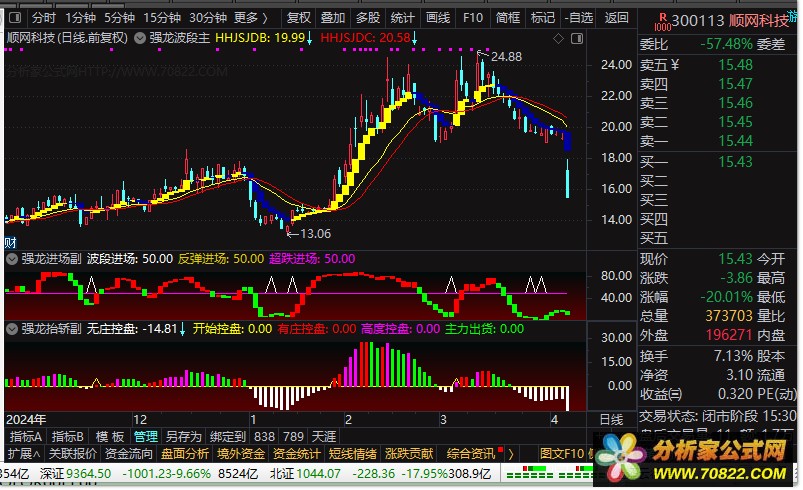Open the 模板 template tab

(110, 437)
